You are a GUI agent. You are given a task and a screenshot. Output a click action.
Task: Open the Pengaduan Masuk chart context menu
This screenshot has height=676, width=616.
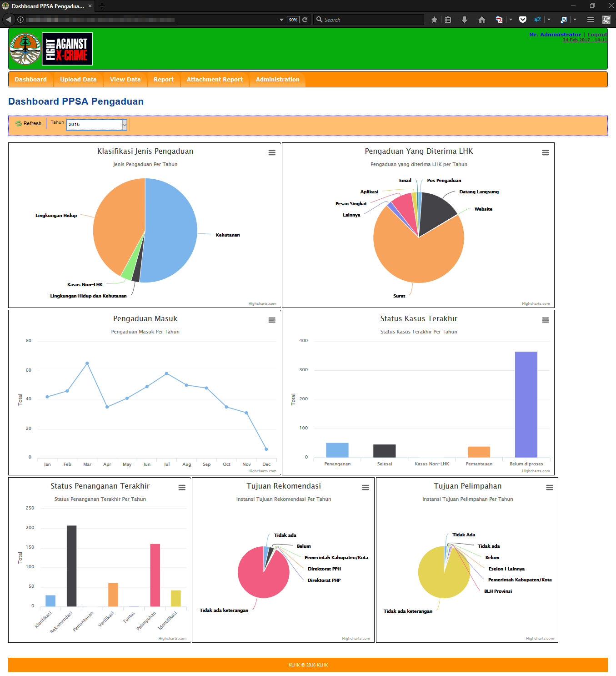pos(272,320)
